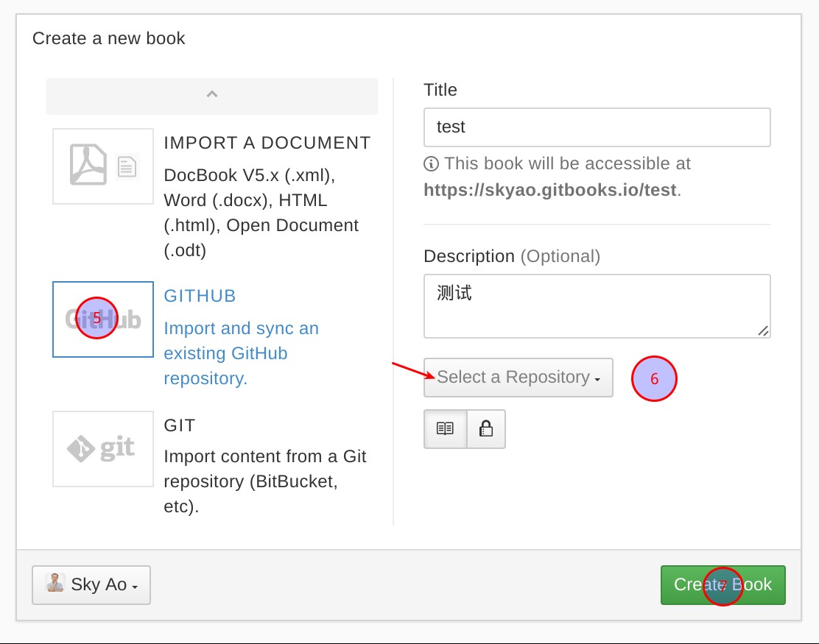
Task: Click the red circled number 6 marker
Action: (x=654, y=379)
